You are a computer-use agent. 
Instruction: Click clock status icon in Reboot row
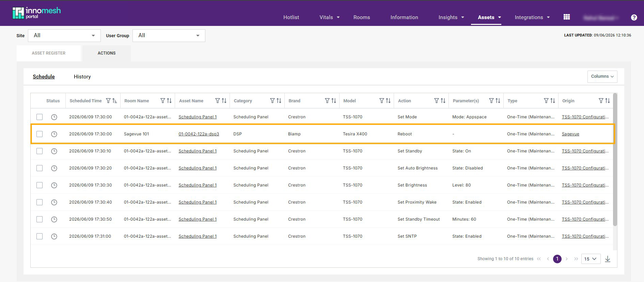54,134
